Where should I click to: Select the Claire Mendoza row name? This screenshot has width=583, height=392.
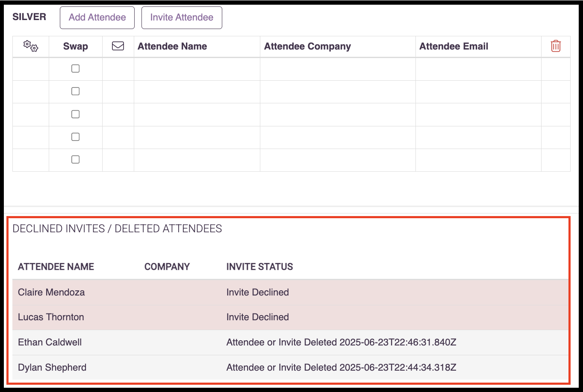click(51, 293)
